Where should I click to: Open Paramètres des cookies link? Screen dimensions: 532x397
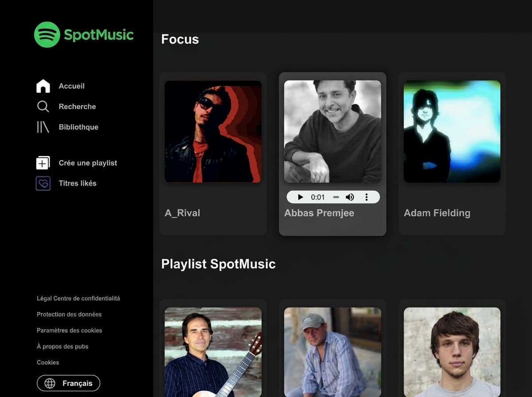click(70, 330)
